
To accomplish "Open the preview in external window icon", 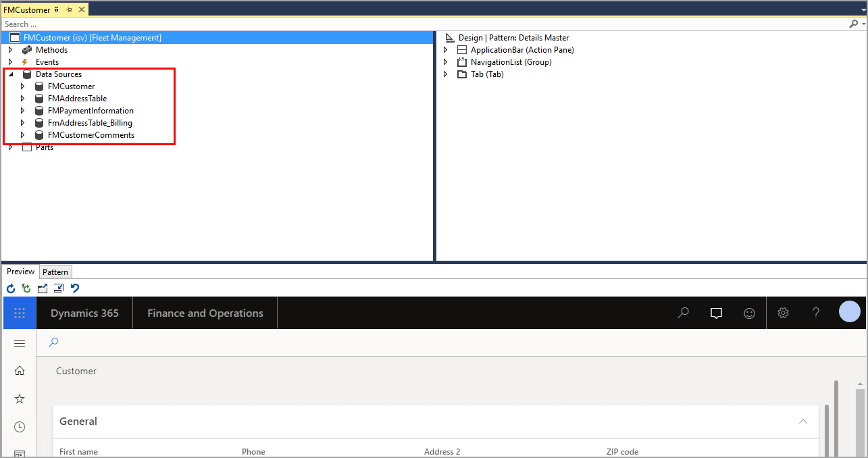I will (43, 288).
